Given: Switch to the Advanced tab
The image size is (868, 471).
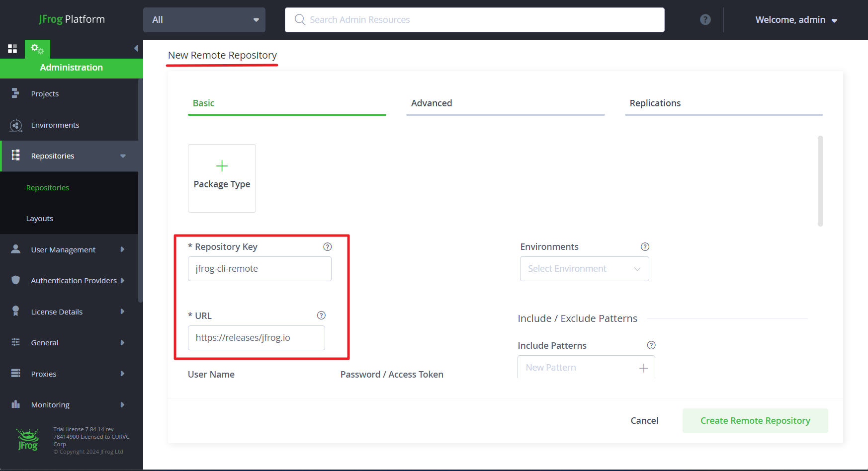Looking at the screenshot, I should point(506,103).
